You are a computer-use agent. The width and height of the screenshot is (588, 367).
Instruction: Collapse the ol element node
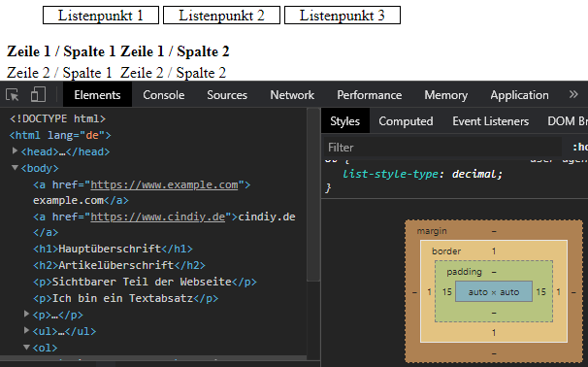(x=26, y=348)
